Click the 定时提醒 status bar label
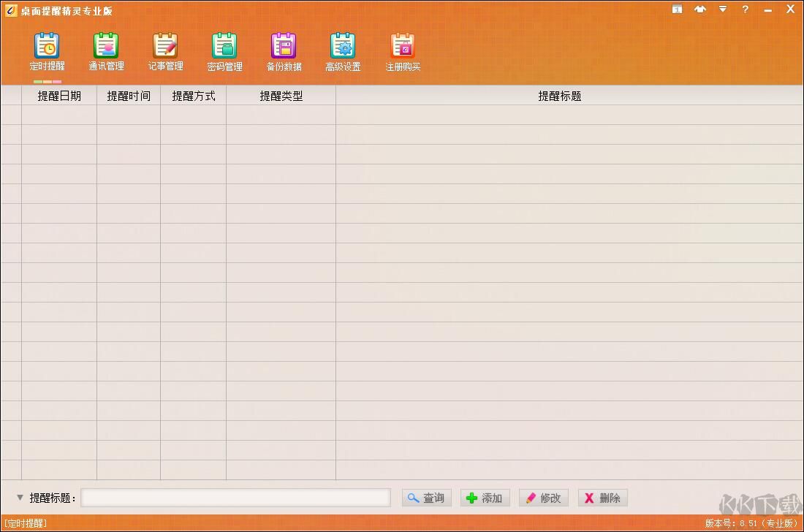Image resolution: width=804 pixels, height=532 pixels. [x=26, y=523]
